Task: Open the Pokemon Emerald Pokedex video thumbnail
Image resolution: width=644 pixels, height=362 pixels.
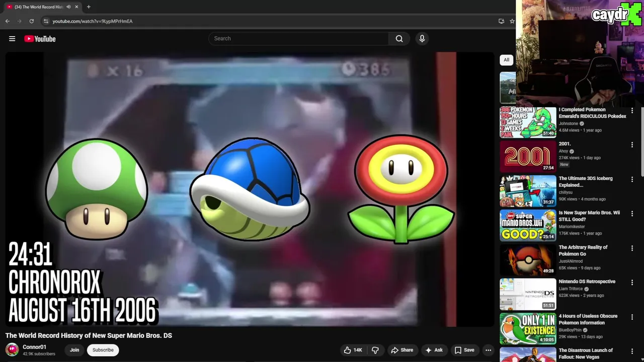Action: coord(528,122)
